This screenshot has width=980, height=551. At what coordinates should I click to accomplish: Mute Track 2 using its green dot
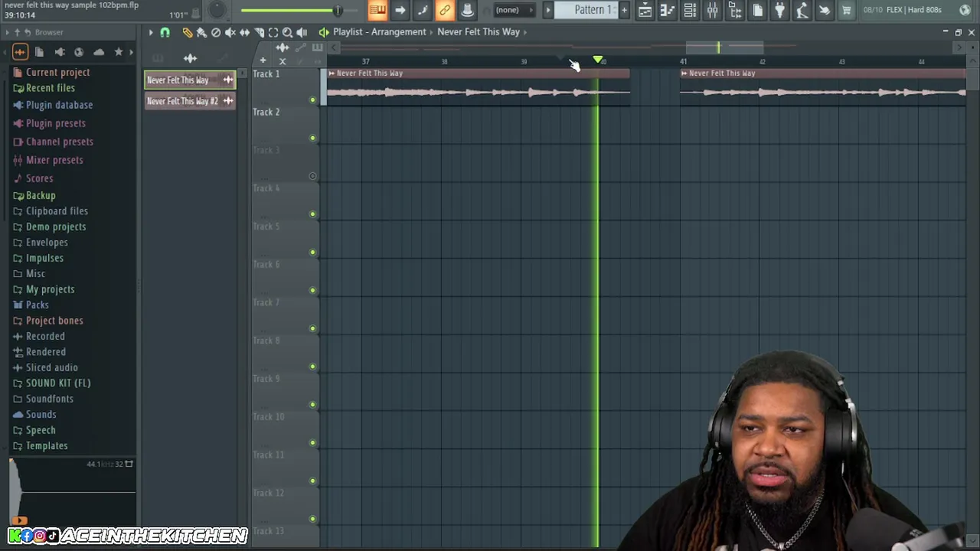[312, 138]
